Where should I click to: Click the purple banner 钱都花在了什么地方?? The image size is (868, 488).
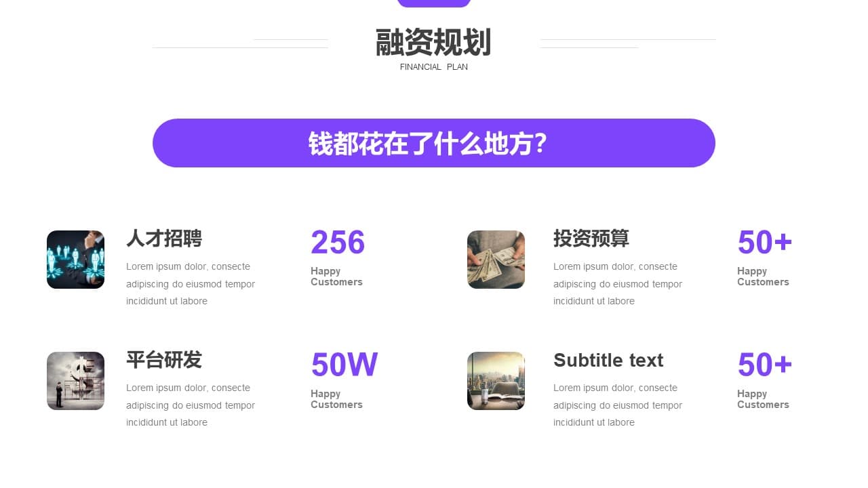(434, 143)
